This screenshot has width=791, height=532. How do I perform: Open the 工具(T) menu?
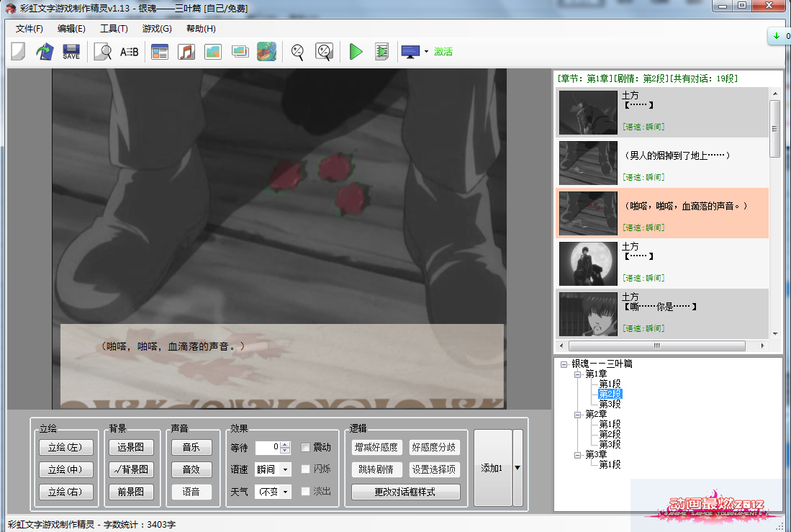coord(114,29)
